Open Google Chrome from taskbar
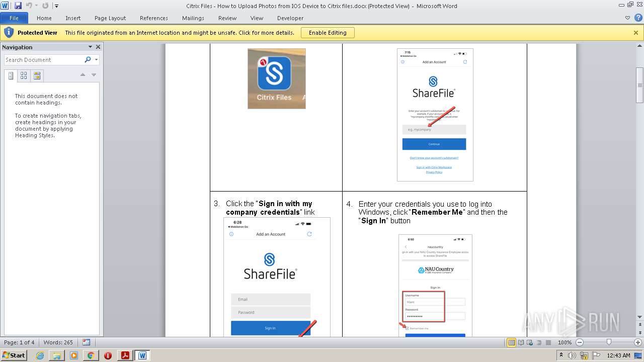 [x=91, y=355]
